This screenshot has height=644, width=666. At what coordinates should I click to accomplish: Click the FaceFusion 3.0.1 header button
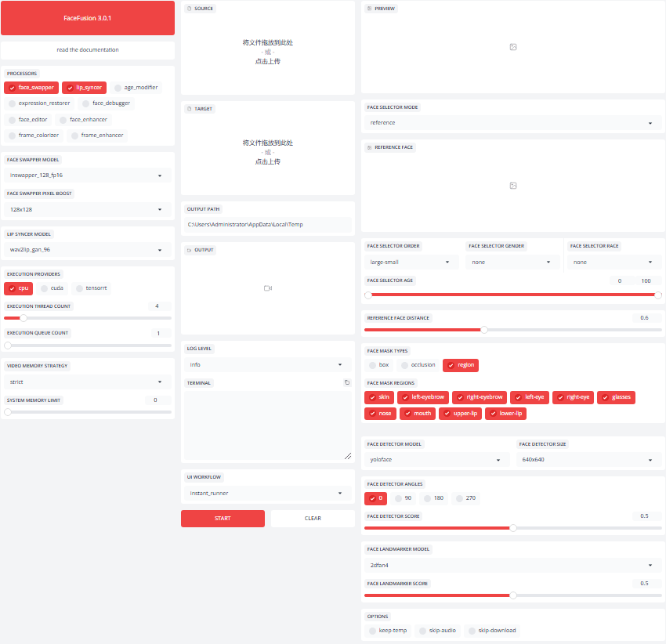(88, 18)
